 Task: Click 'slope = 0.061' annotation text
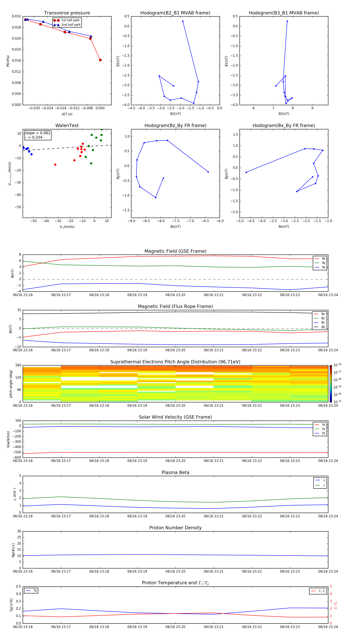[x=38, y=133]
